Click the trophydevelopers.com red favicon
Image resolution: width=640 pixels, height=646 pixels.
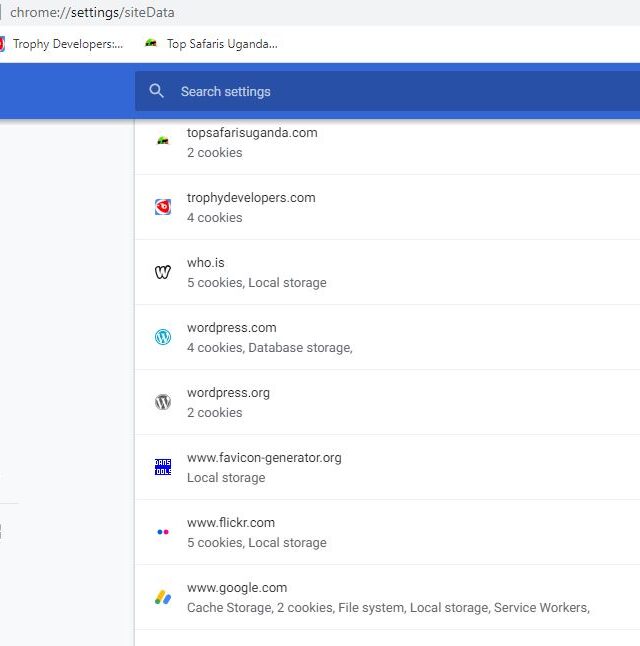click(163, 207)
